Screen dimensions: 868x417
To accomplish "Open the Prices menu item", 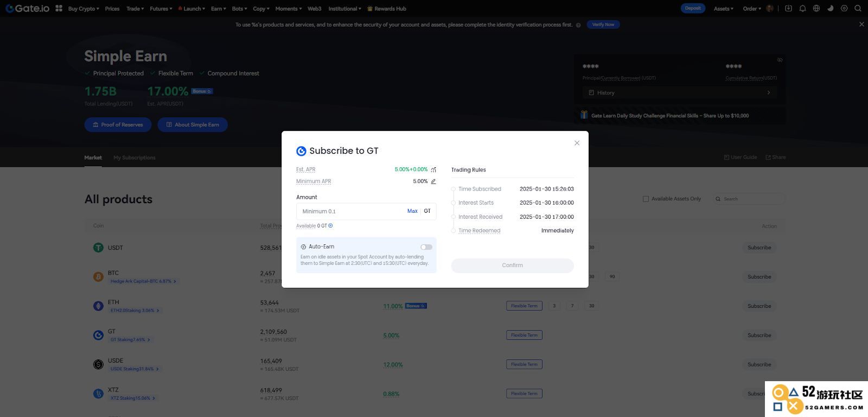I will pyautogui.click(x=112, y=9).
